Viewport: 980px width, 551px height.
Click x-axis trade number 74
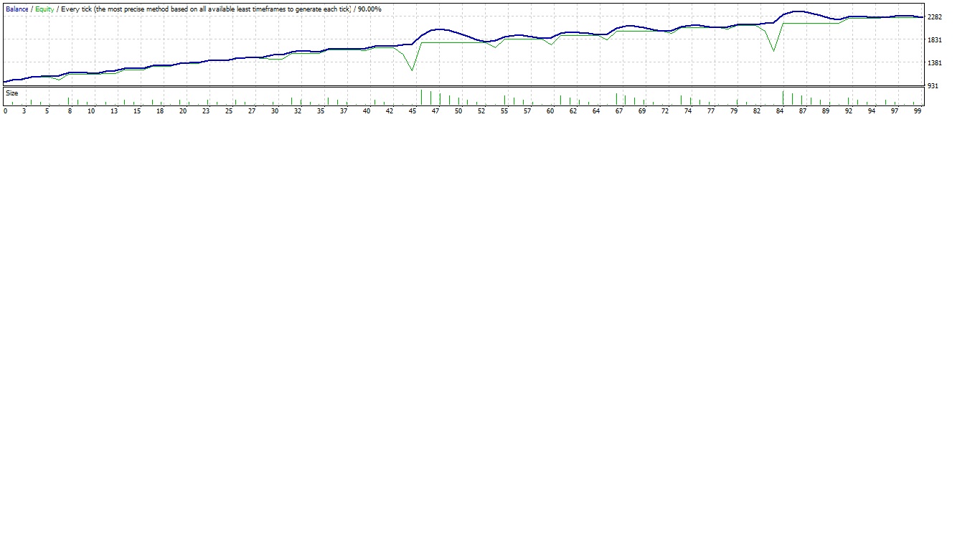[688, 111]
